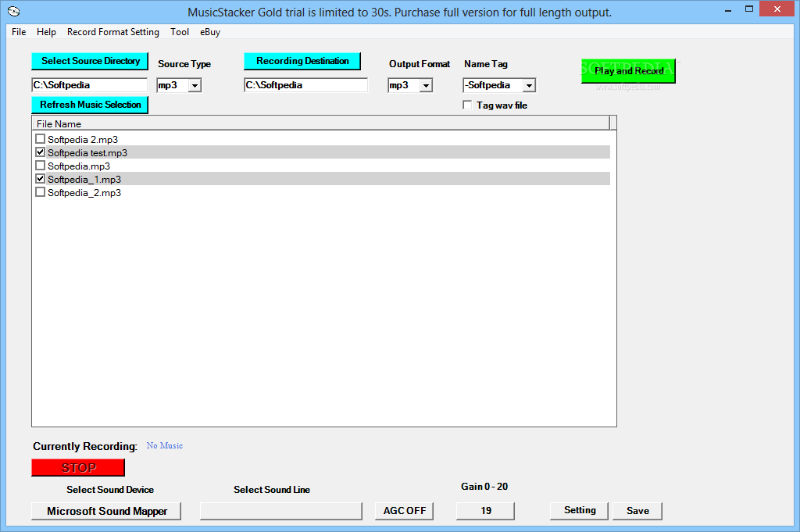Click Microsoft Sound Mapper device button
This screenshot has height=532, width=800.
[106, 511]
